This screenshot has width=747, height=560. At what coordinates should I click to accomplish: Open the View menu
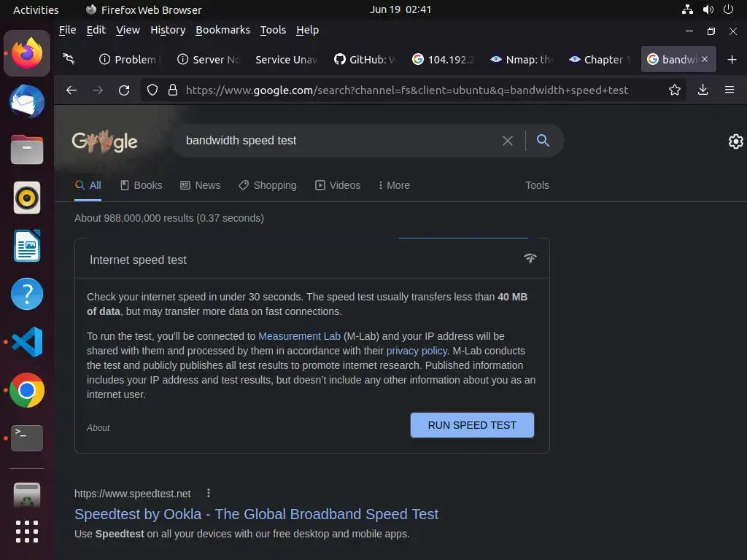pyautogui.click(x=128, y=30)
